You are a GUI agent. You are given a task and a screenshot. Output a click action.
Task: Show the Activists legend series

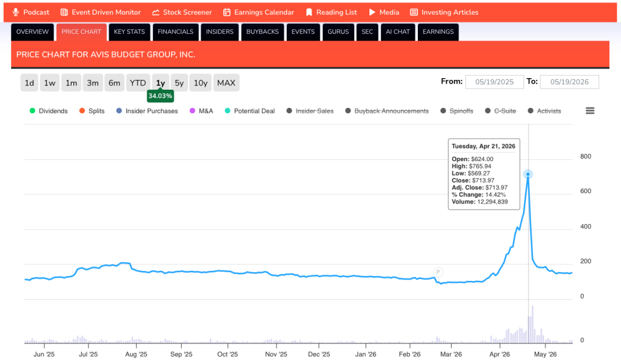544,111
